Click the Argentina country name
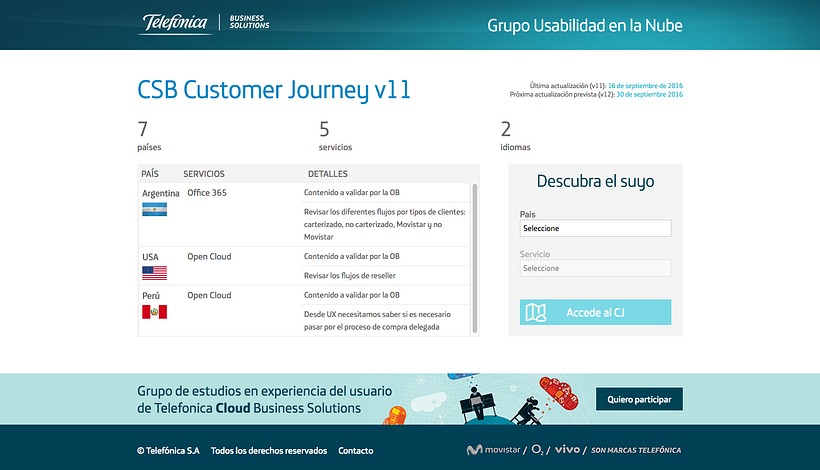Screen dimensions: 820x470 pyautogui.click(x=161, y=193)
